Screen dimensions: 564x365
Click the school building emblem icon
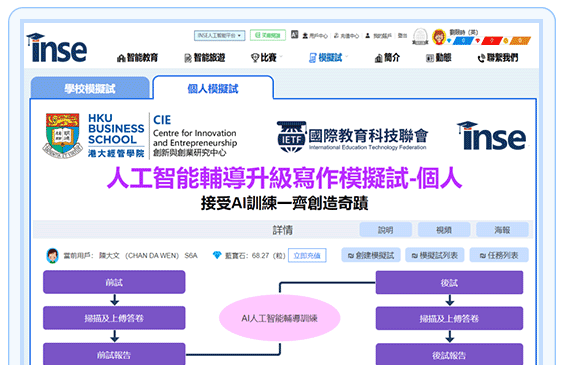420,36
